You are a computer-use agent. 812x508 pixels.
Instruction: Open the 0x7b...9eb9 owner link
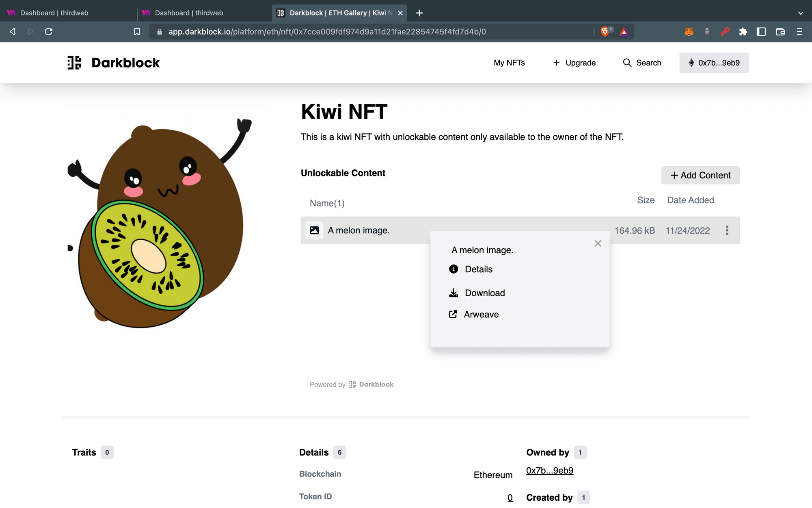[x=549, y=471]
